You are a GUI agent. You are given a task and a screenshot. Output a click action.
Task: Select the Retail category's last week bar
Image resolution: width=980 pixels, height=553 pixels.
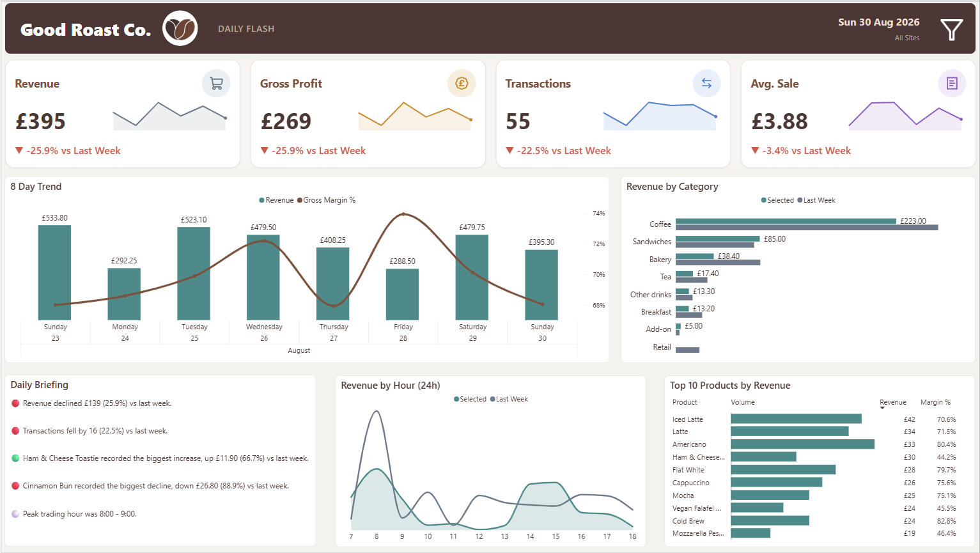coord(688,350)
